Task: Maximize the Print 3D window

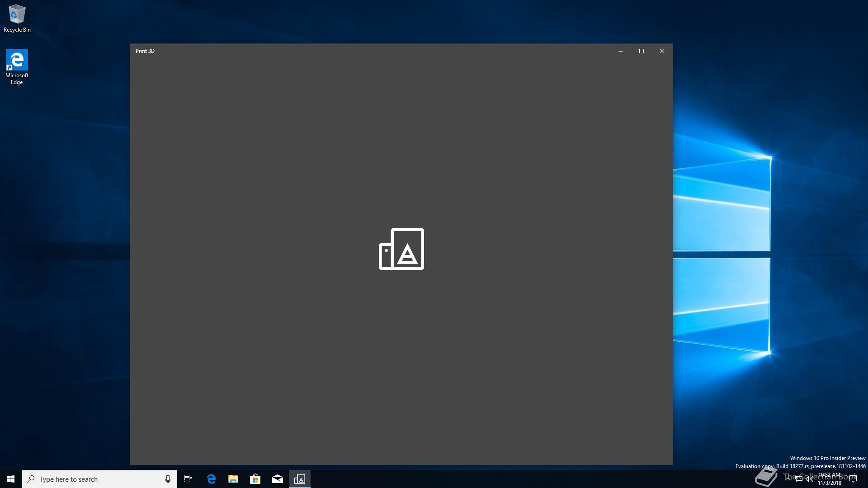Action: tap(642, 51)
